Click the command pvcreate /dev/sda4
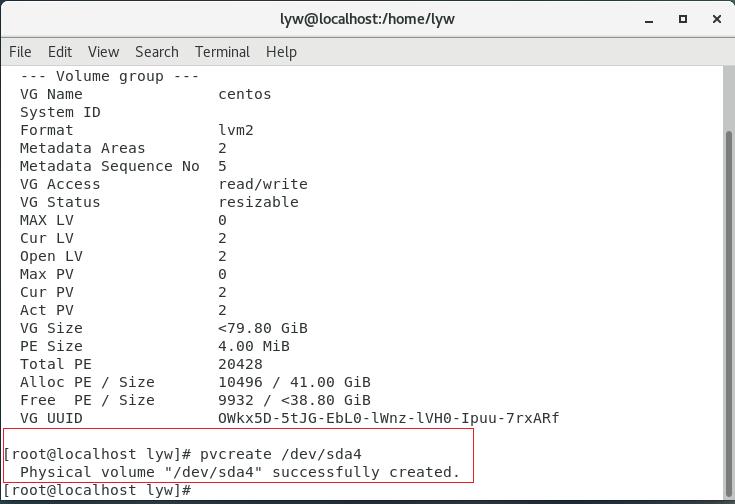 pos(281,454)
